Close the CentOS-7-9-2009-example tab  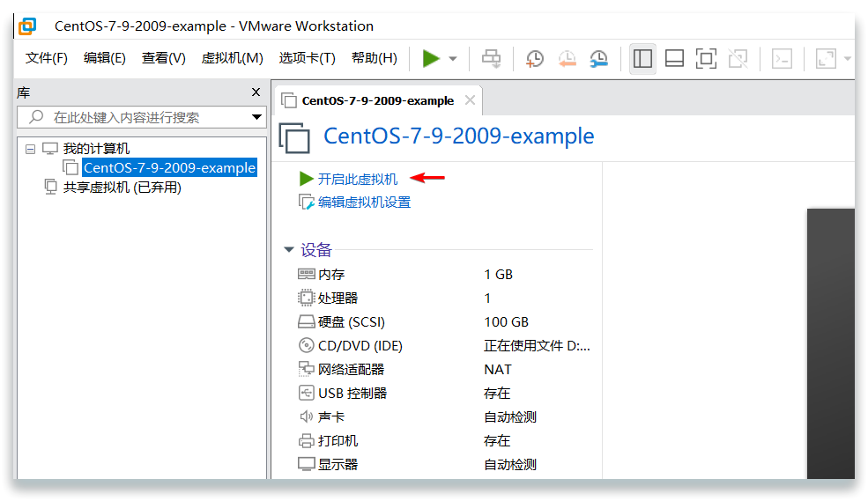coord(470,100)
